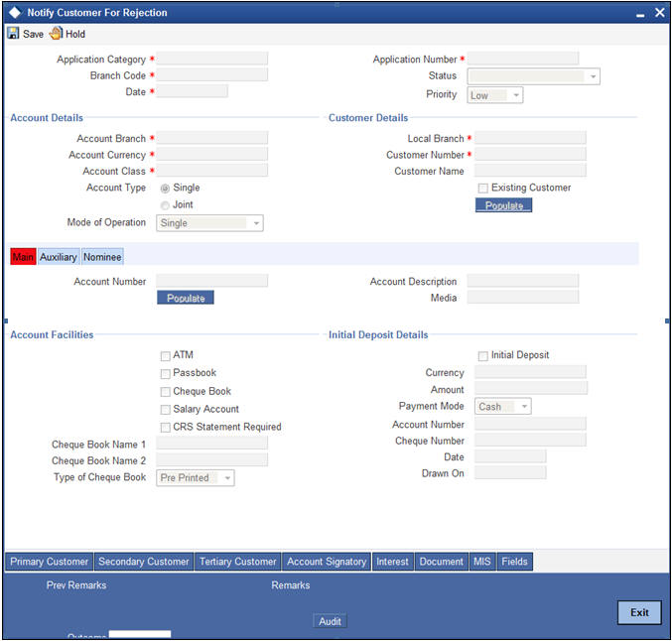Select the Joint account type radio
Screen dimensions: 672x641
click(x=165, y=205)
